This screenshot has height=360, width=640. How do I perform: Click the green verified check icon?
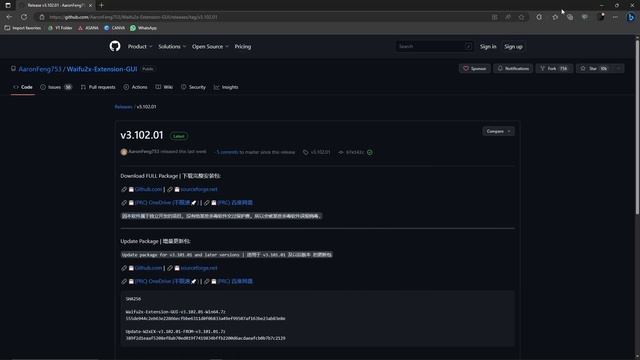[369, 152]
